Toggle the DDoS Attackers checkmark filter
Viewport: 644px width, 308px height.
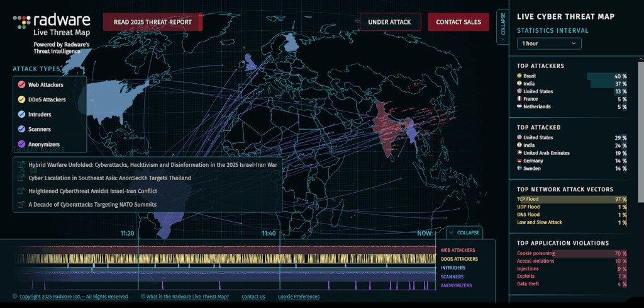pyautogui.click(x=21, y=100)
